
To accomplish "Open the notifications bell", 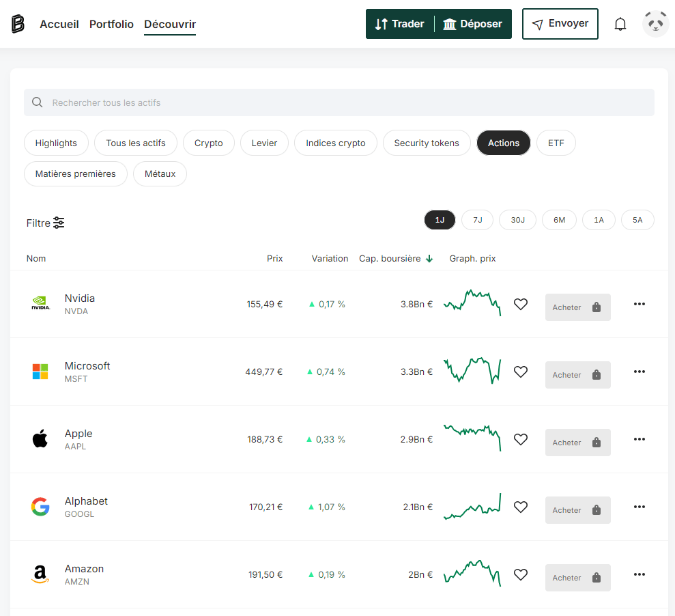I will (x=620, y=24).
